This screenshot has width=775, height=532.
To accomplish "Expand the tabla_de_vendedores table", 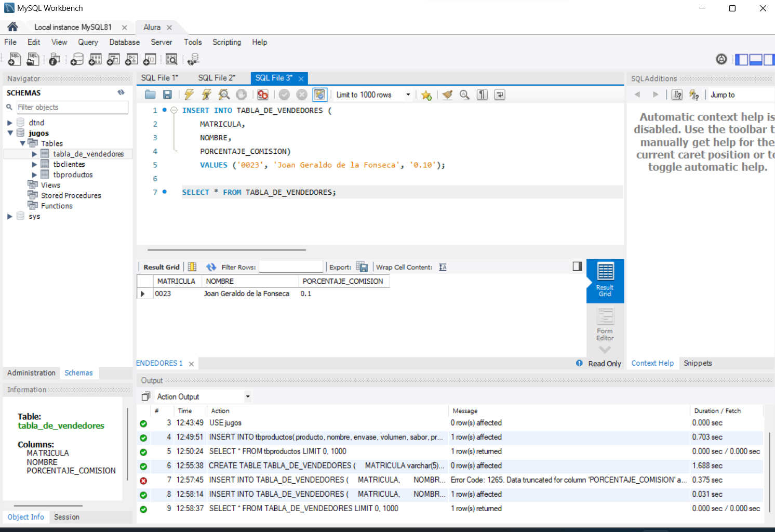I will [34, 154].
